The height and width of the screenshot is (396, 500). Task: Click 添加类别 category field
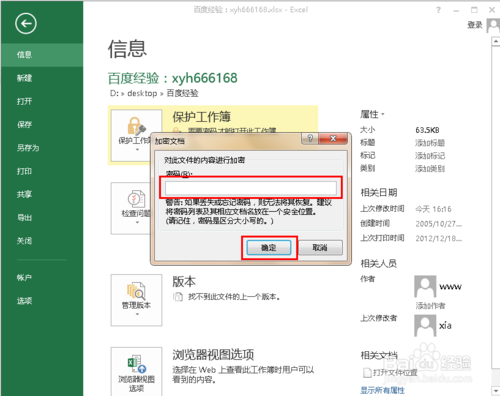coord(430,169)
